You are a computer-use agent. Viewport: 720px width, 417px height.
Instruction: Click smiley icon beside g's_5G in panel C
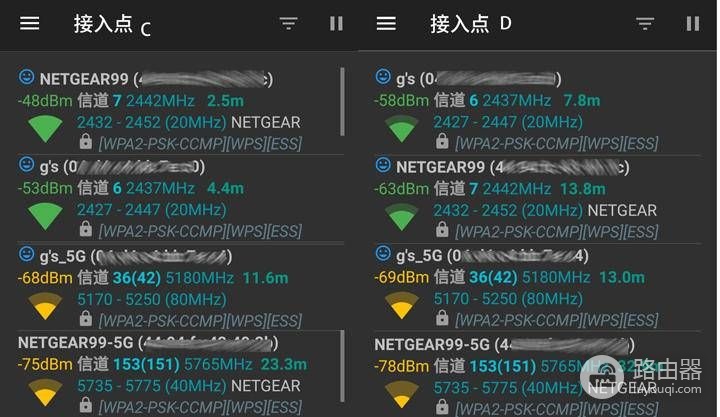point(26,254)
